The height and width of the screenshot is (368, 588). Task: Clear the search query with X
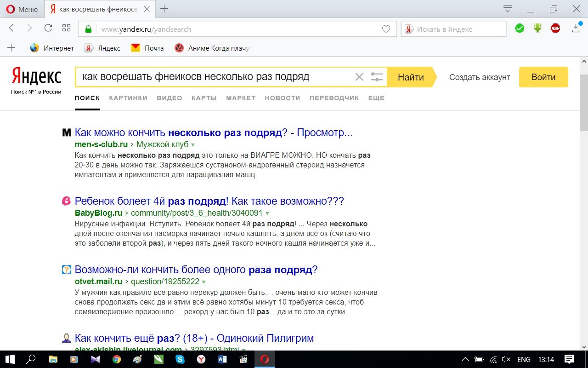[x=359, y=77]
